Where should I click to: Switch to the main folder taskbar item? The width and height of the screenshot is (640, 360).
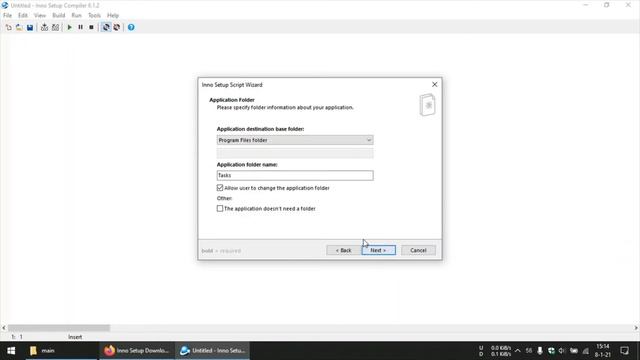62,351
